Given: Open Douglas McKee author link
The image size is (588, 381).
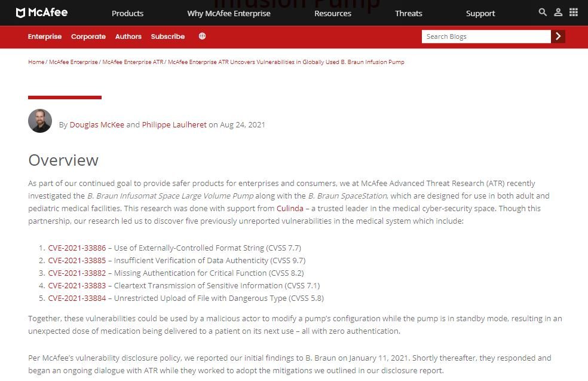Looking at the screenshot, I should [97, 124].
